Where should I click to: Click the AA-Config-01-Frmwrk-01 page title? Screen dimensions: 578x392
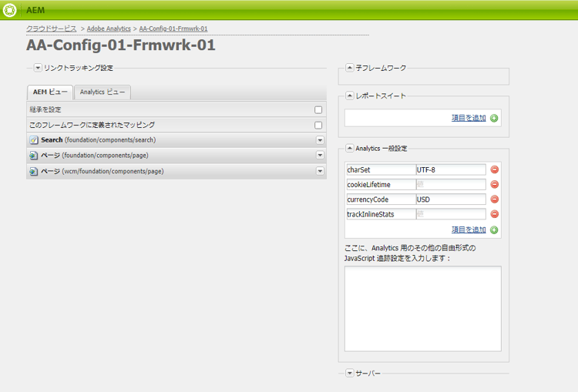[x=121, y=45]
